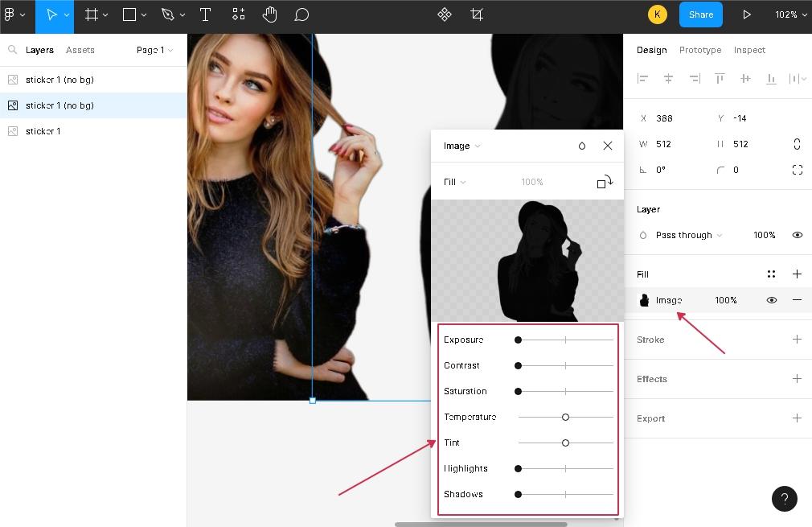The image size is (812, 527).
Task: Select the Comment tool
Action: (x=301, y=14)
